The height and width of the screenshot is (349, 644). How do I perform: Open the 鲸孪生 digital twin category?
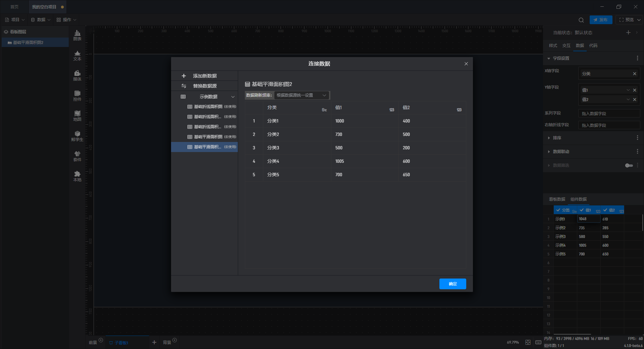[77, 136]
